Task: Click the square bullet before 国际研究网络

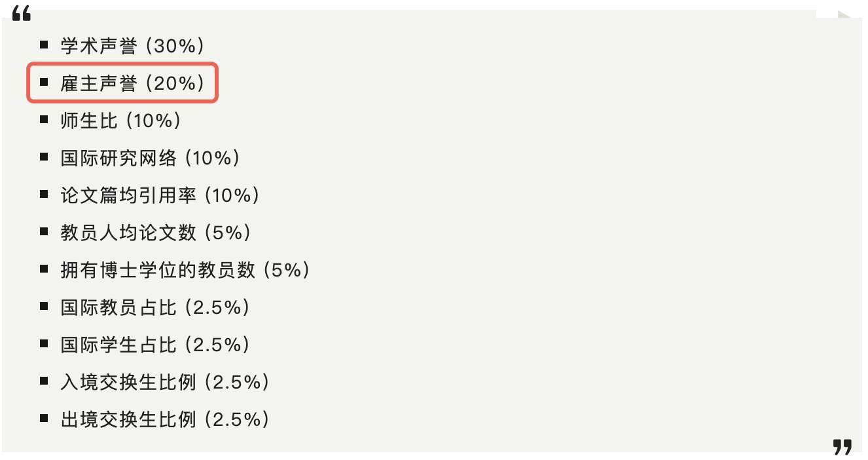Action: pyautogui.click(x=44, y=157)
